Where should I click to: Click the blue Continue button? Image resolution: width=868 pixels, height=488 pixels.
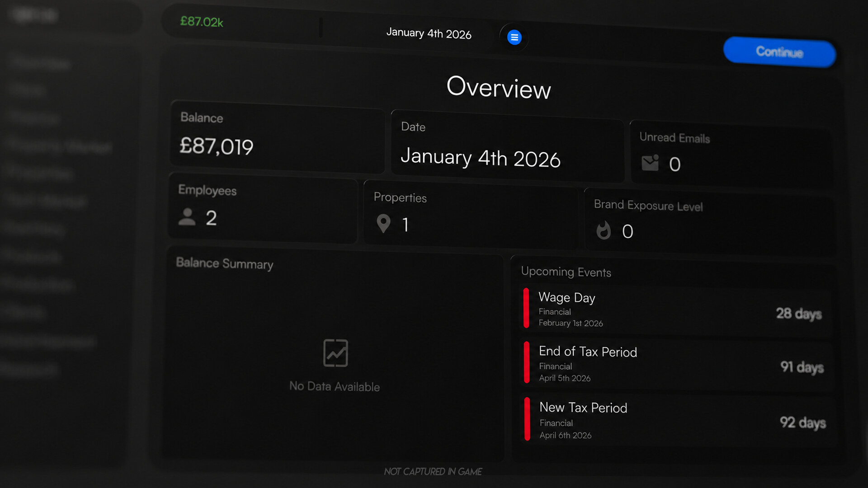[779, 52]
